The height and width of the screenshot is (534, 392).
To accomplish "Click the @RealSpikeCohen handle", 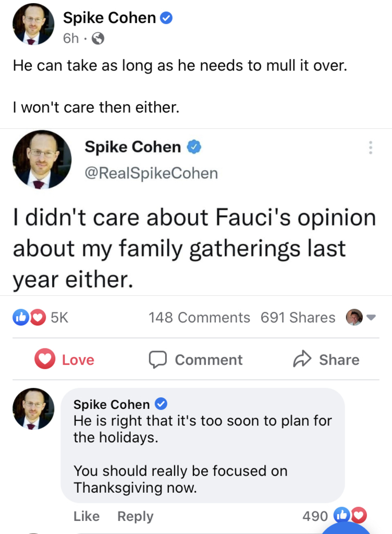I will coord(151,173).
